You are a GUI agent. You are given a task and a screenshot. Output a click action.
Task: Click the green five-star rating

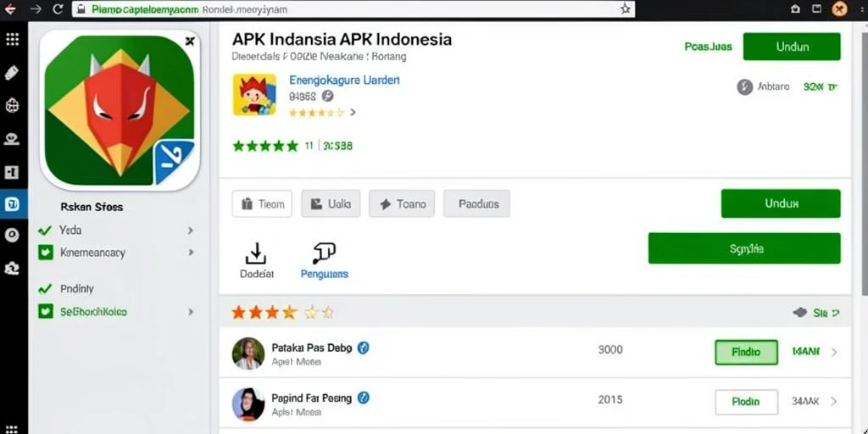point(265,146)
